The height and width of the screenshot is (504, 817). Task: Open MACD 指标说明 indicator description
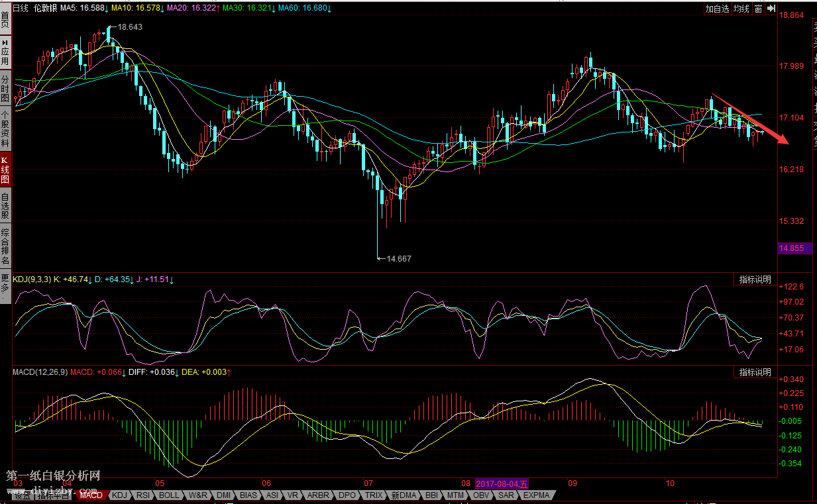[x=755, y=372]
